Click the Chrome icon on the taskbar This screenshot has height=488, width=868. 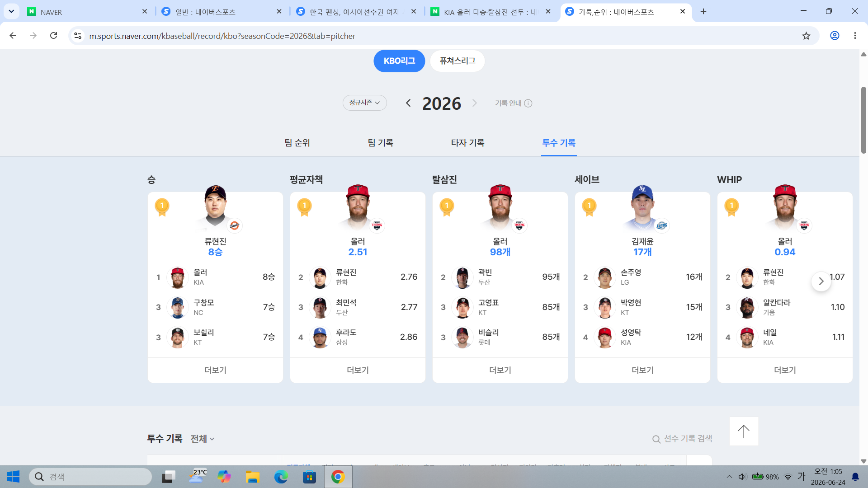click(338, 477)
